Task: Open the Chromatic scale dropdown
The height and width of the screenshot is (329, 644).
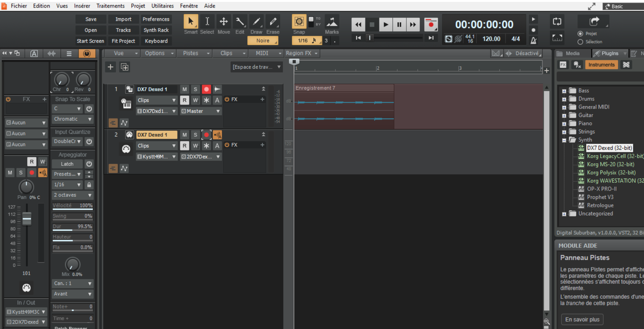Action: (73, 119)
